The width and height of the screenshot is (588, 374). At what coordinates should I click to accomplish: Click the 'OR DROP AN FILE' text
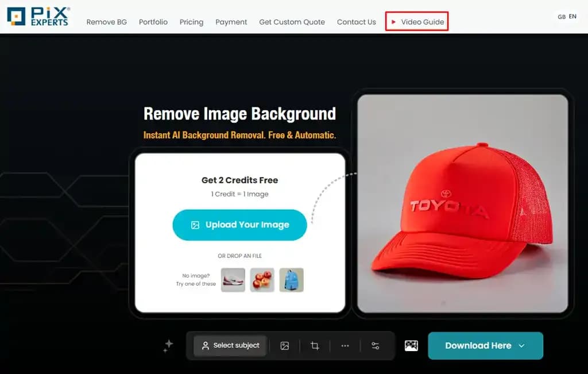[x=239, y=256]
